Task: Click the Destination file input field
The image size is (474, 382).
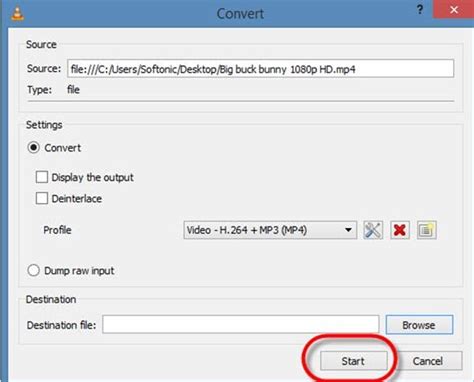Action: point(241,324)
